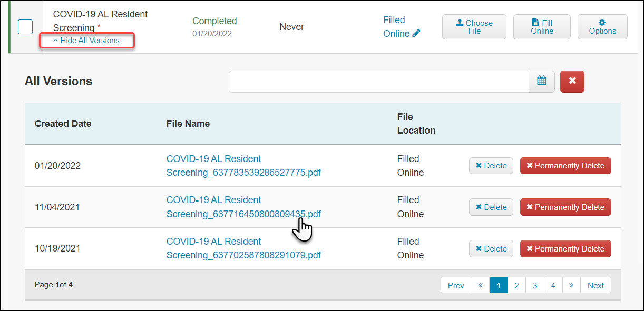Tick the COVID-19 AL Resident Screening checkbox
Screen dimensions: 644x311
[25, 27]
